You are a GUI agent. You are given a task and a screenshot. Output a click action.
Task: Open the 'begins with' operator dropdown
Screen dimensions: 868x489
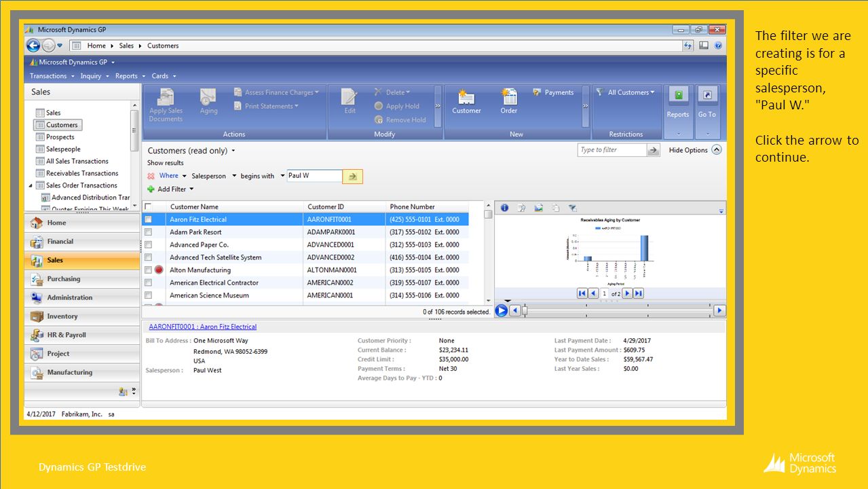point(282,176)
